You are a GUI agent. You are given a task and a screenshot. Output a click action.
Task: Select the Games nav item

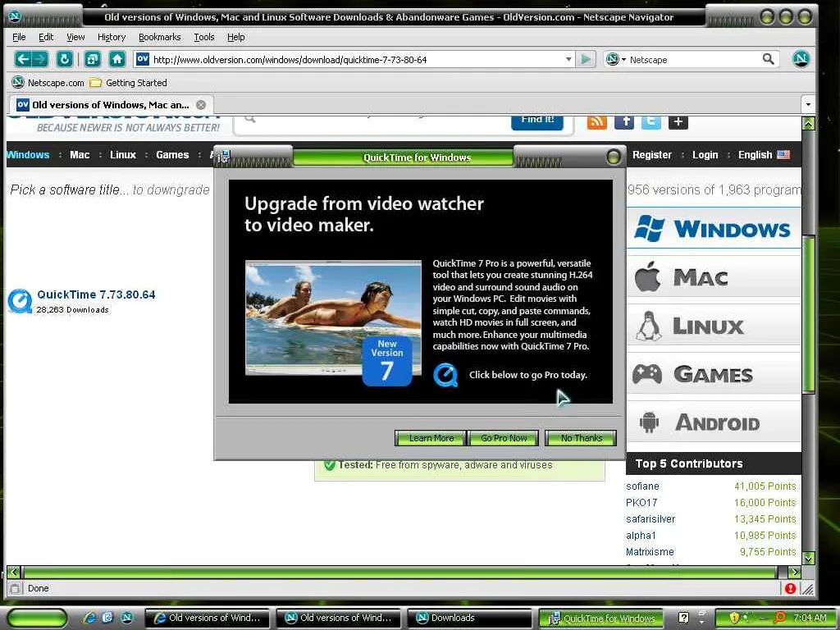[172, 155]
